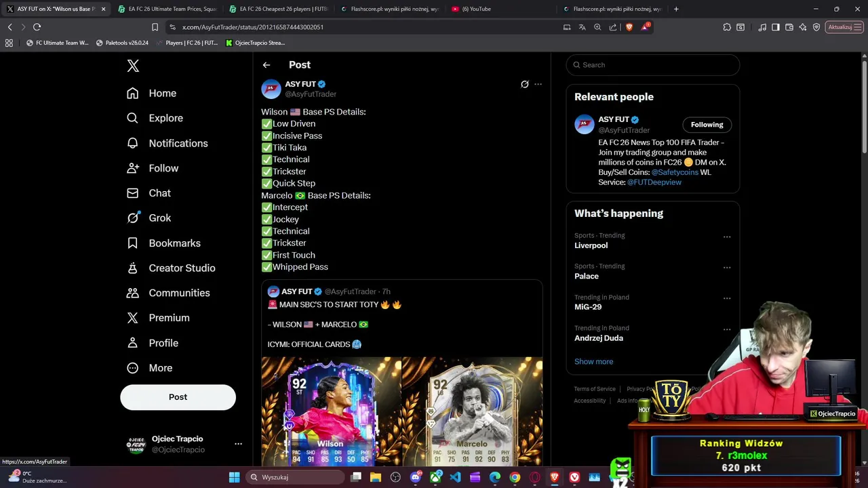Open account menu dots beside Ojciec Trapcio

(238, 444)
